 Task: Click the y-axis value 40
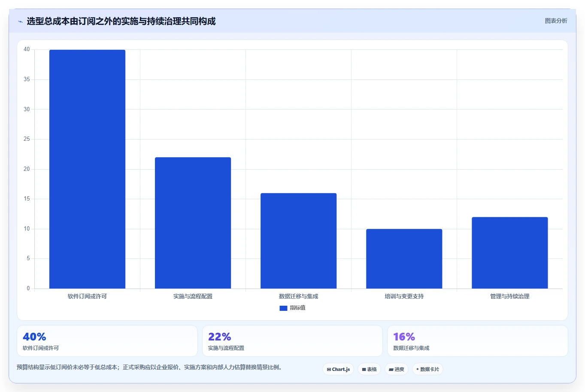[x=27, y=49]
